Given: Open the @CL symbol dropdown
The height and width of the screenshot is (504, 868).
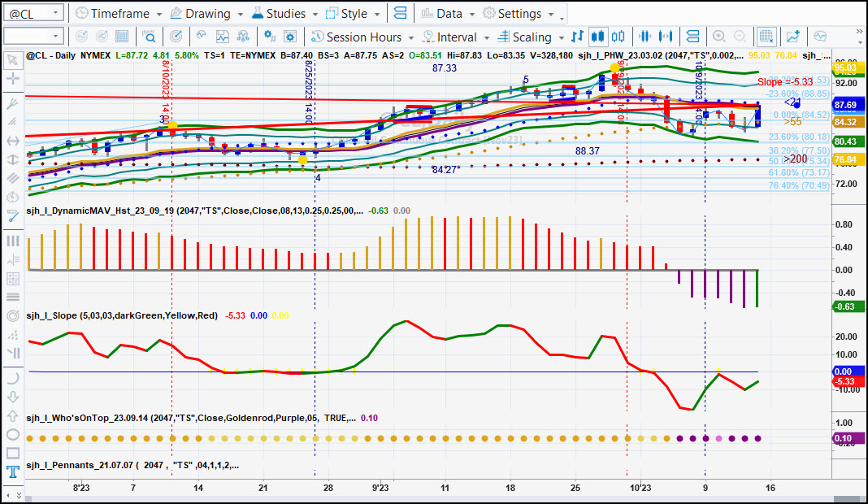Looking at the screenshot, I should pos(55,13).
